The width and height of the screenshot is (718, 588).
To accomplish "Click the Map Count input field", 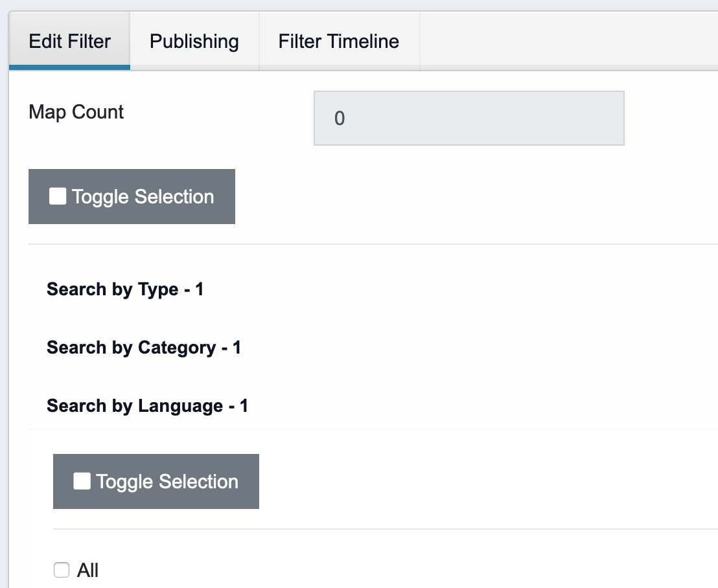I will (469, 118).
